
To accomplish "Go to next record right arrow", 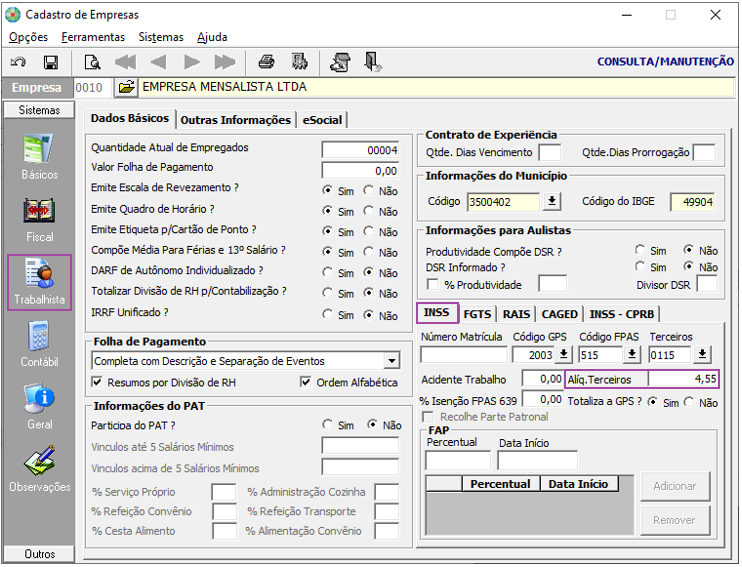I will tap(192, 62).
